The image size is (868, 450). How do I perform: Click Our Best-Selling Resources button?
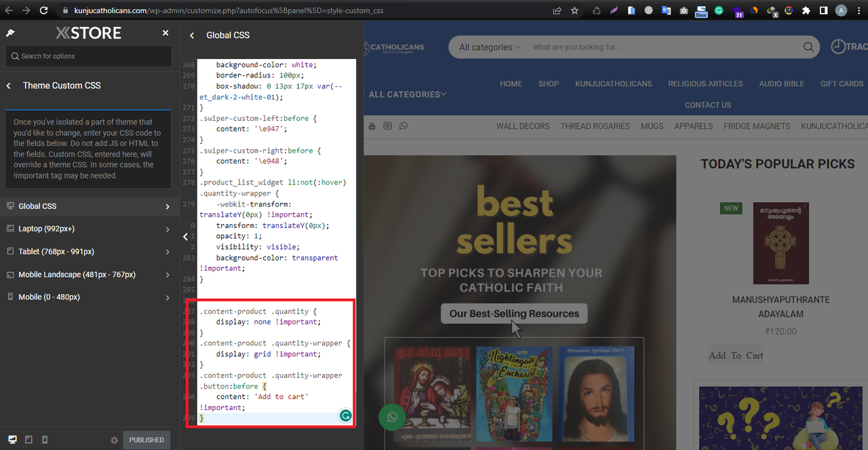tap(514, 314)
